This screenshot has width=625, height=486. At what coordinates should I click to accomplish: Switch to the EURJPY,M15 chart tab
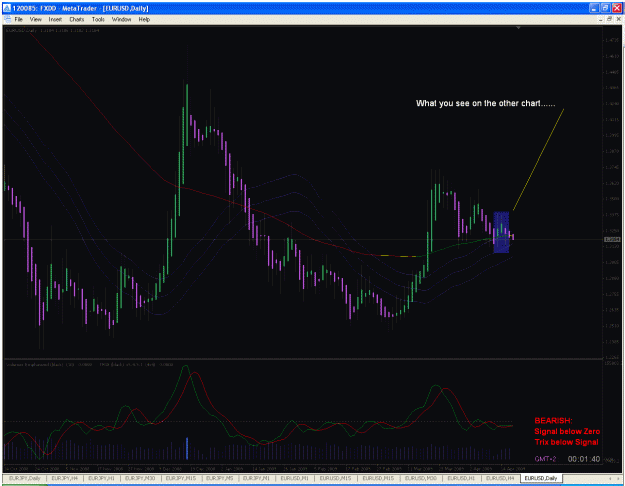coord(181,478)
